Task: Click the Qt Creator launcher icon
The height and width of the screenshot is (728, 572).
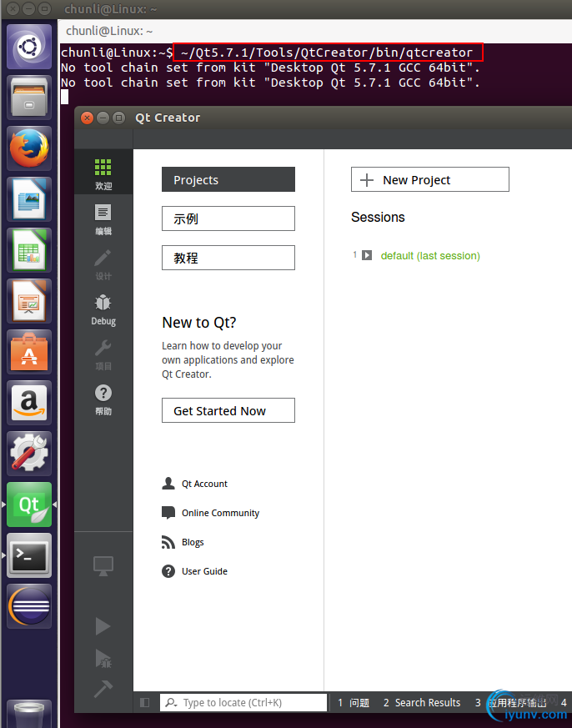Action: pos(29,505)
